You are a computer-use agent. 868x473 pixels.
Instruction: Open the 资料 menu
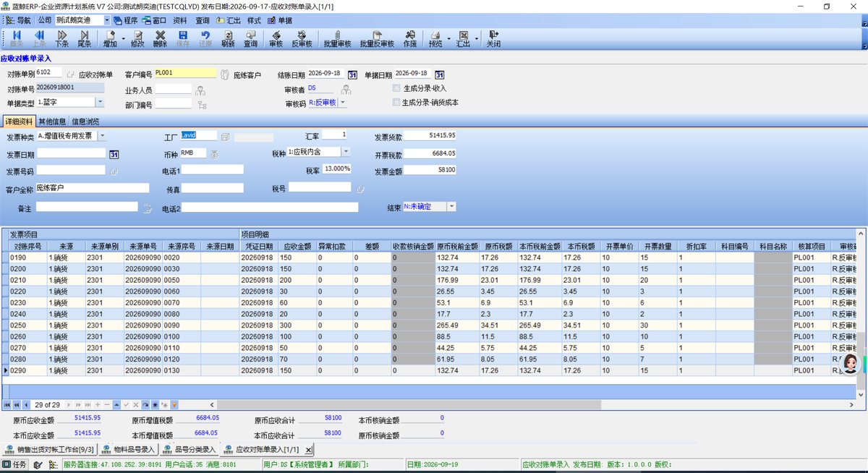coord(180,20)
